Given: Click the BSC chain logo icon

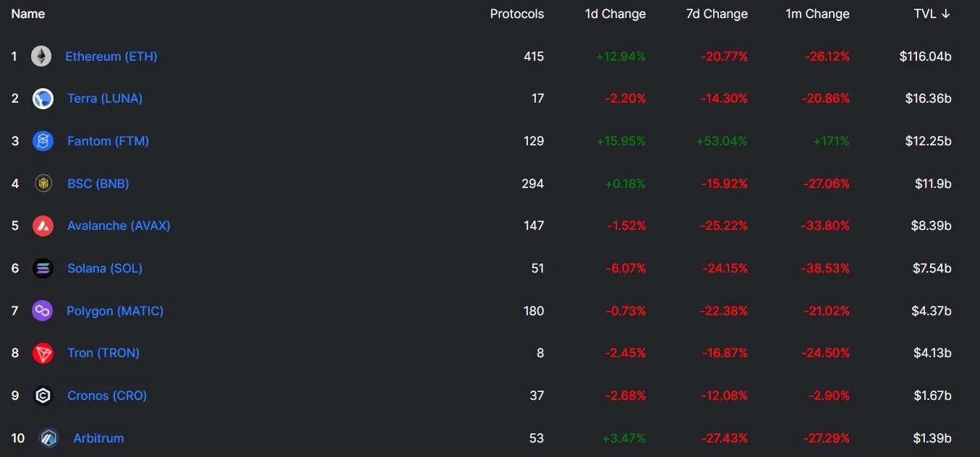Looking at the screenshot, I should pyautogui.click(x=43, y=184).
